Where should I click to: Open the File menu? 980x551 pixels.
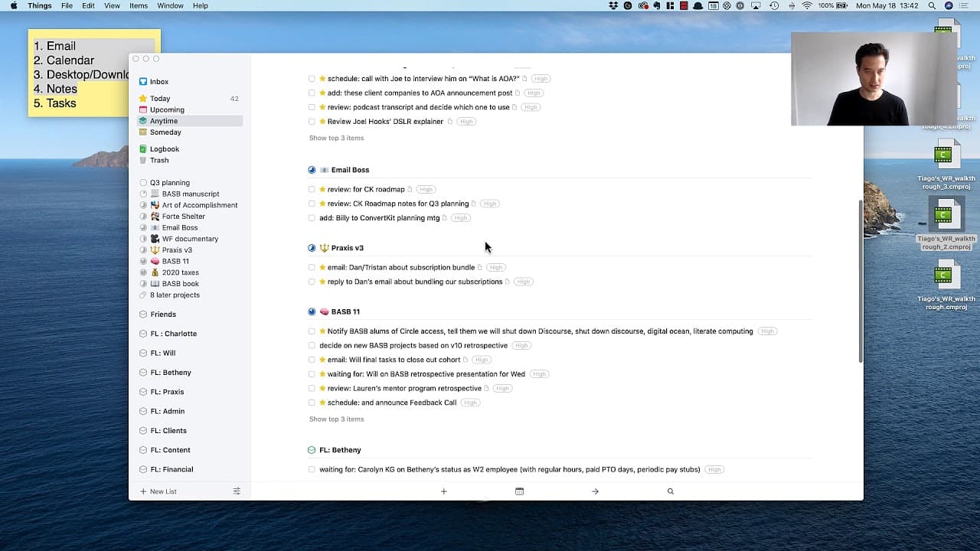point(67,5)
